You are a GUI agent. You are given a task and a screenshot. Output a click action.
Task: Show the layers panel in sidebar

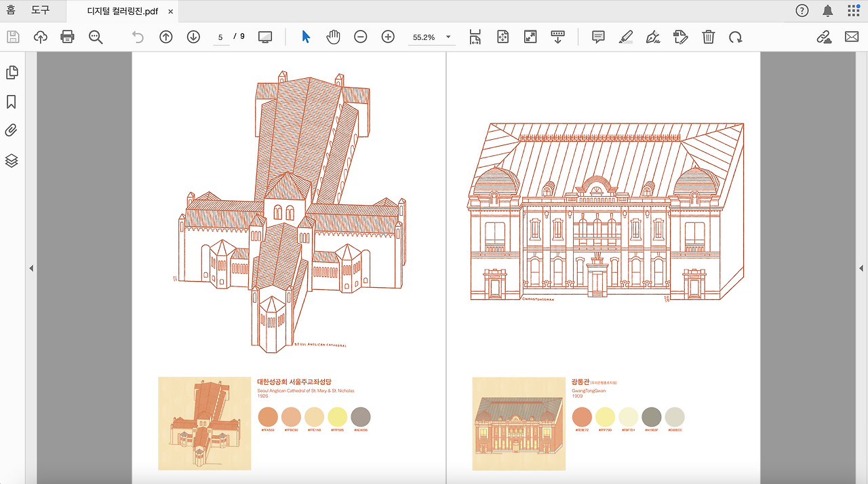12,161
